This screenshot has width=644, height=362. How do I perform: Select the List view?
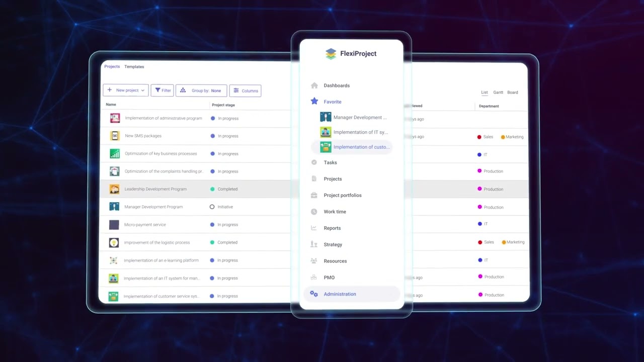click(x=485, y=93)
